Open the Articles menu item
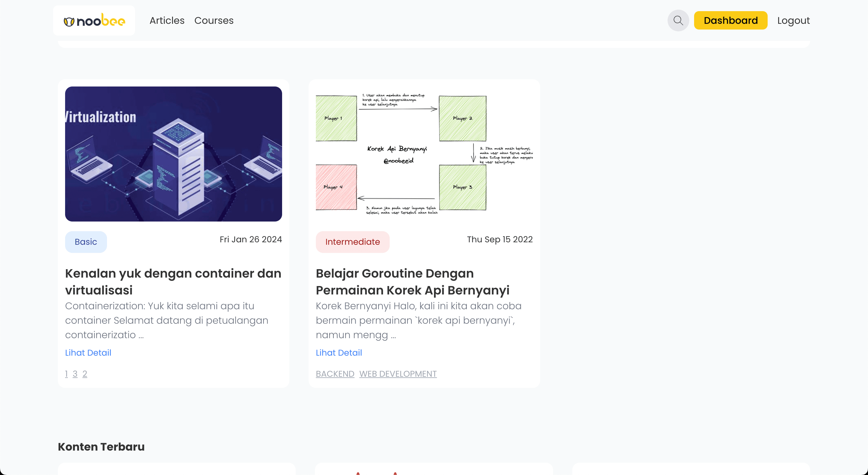Image resolution: width=868 pixels, height=475 pixels. [167, 20]
